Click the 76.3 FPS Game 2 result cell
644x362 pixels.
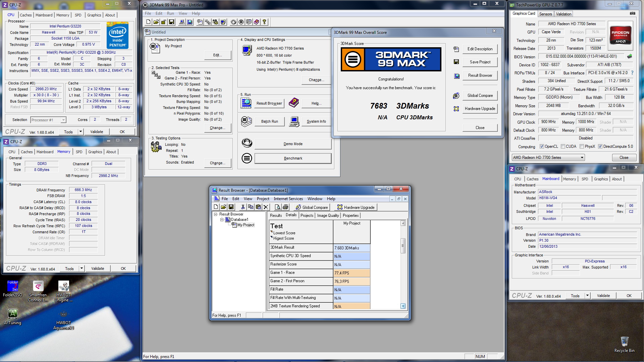[352, 282]
